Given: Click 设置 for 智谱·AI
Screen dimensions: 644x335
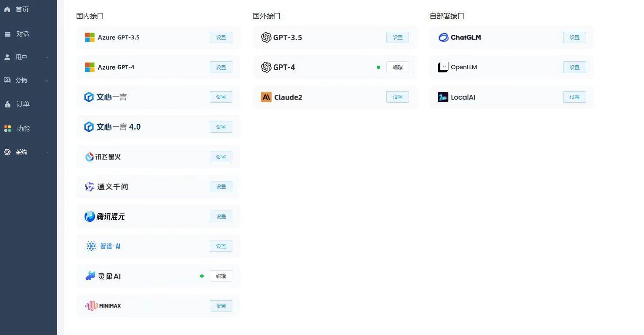Looking at the screenshot, I should pyautogui.click(x=221, y=246).
